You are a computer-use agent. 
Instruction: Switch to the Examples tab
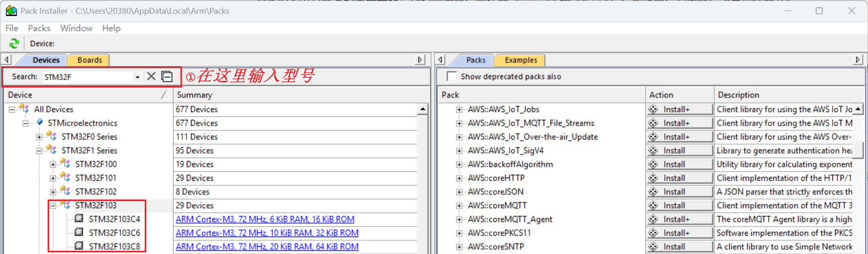point(520,60)
